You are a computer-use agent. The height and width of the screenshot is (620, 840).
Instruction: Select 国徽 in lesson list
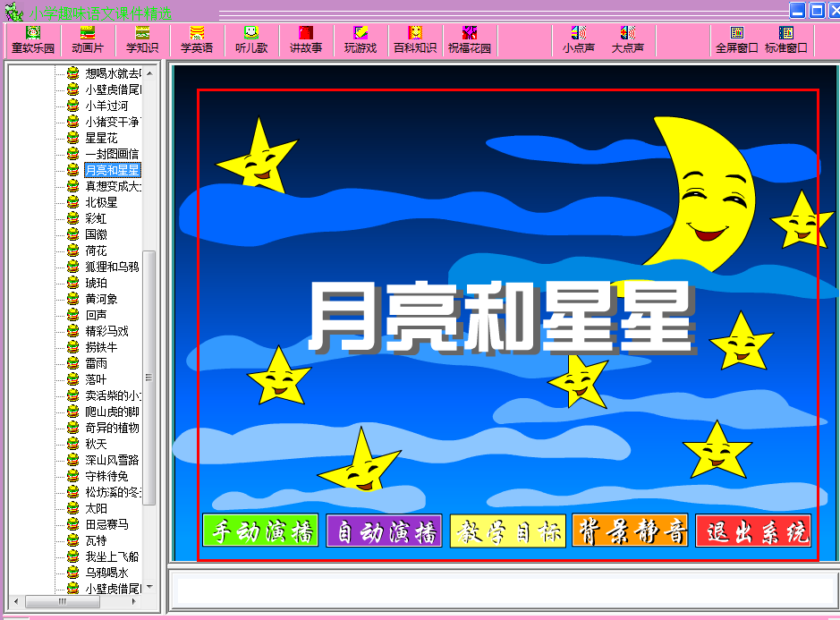96,234
